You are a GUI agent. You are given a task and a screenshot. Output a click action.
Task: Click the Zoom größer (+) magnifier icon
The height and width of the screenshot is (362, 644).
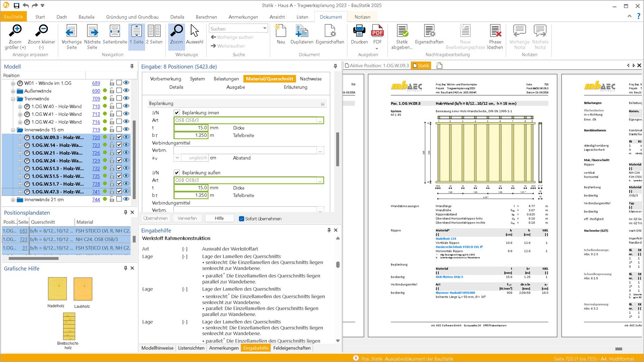click(15, 31)
